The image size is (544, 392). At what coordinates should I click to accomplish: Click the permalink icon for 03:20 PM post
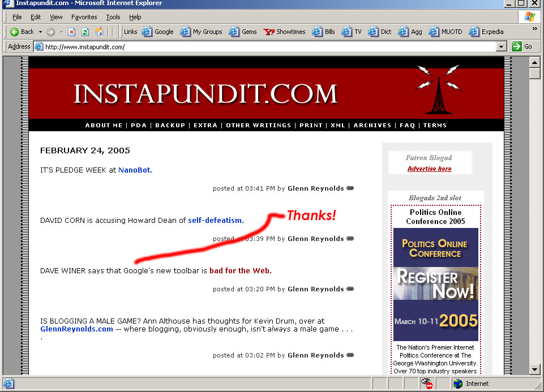point(350,289)
